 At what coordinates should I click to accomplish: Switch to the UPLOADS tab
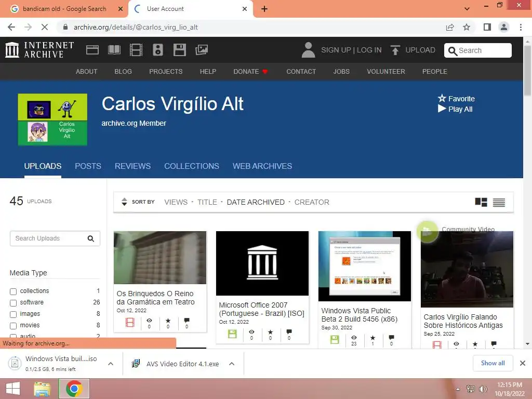tap(43, 166)
